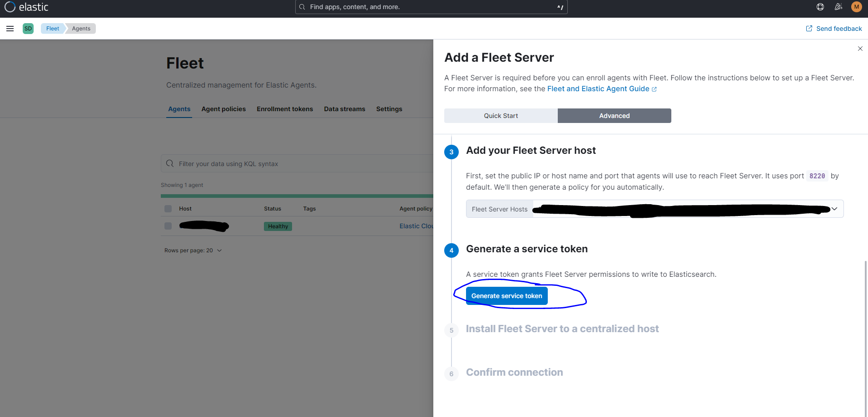Click the Generate a service token heading
Screen dimensions: 868x417
click(527, 249)
